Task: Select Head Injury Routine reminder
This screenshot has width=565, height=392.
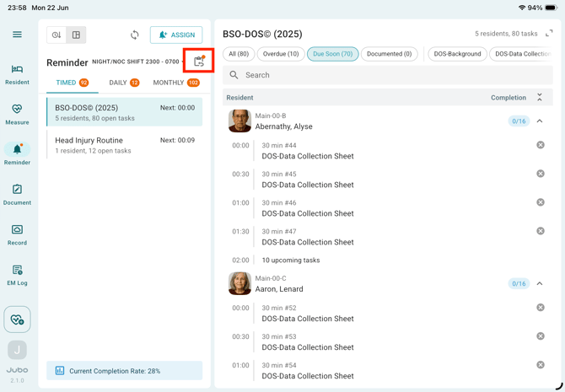Action: click(124, 145)
